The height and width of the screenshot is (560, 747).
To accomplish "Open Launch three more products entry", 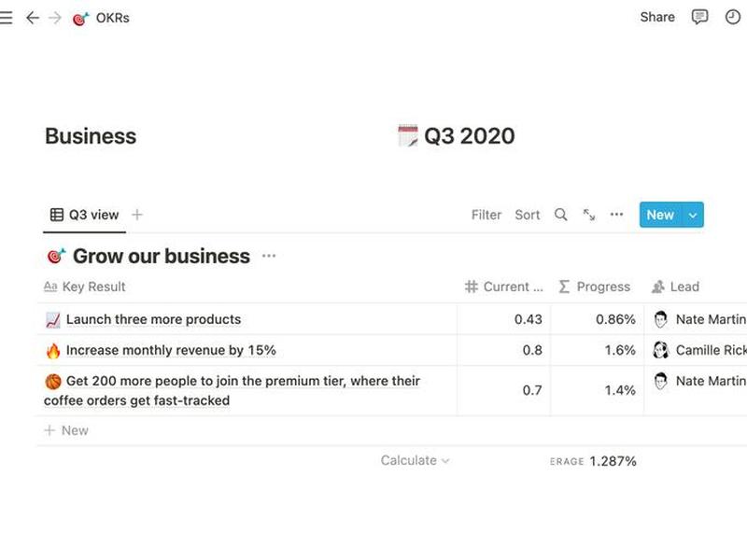I will pos(153,319).
